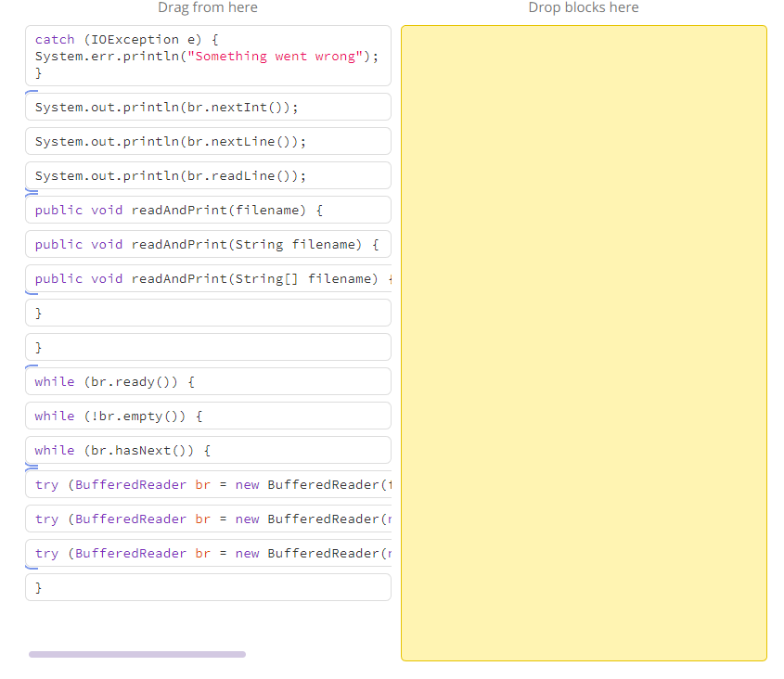Click the System.out.println(br.readLine()) block

point(207,175)
